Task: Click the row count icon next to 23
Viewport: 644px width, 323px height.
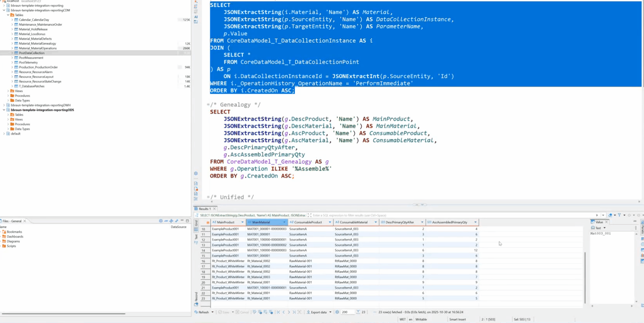Action: point(358,312)
